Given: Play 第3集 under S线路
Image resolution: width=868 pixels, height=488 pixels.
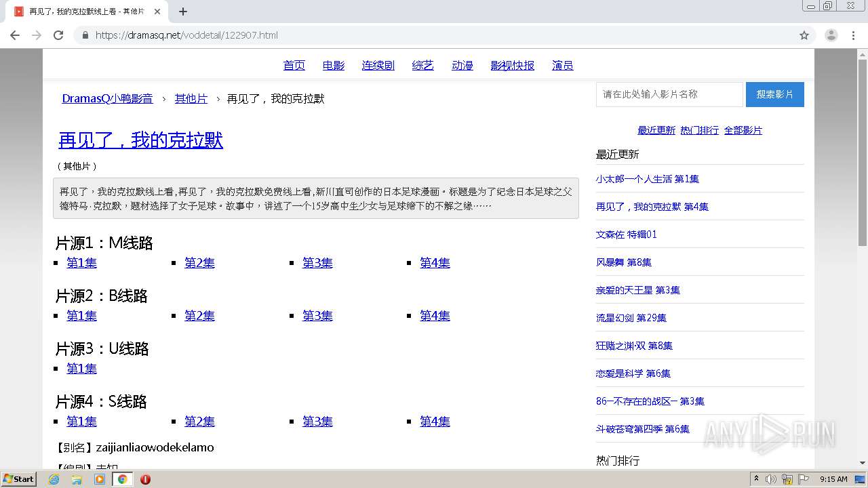Looking at the screenshot, I should (x=317, y=422).
